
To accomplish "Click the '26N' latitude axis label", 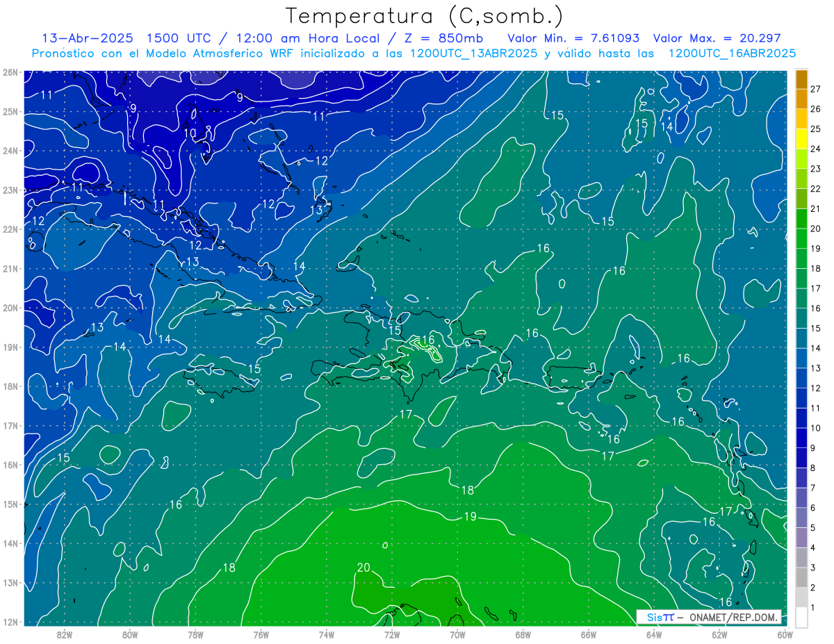I will coord(10,72).
